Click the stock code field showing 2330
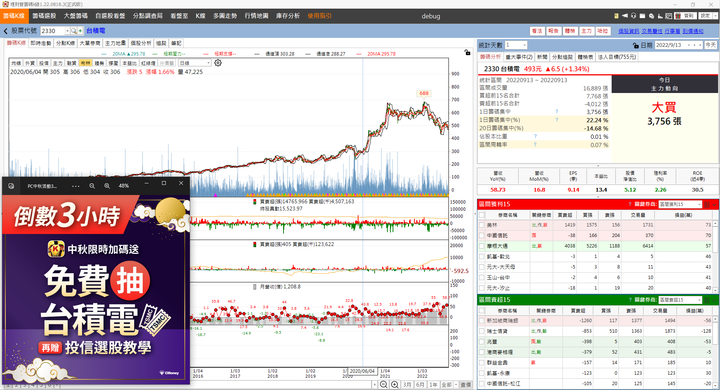Viewport: 720px width, 390px height. coord(53,31)
